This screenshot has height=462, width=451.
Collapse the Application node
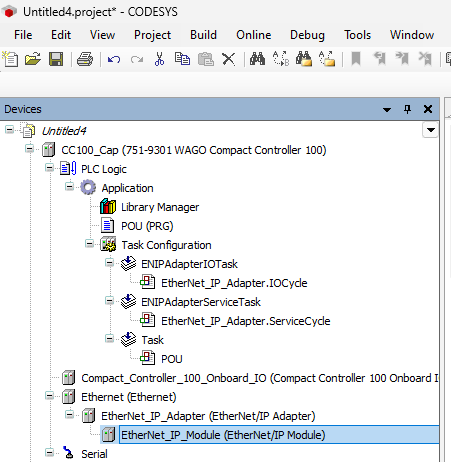[69, 186]
